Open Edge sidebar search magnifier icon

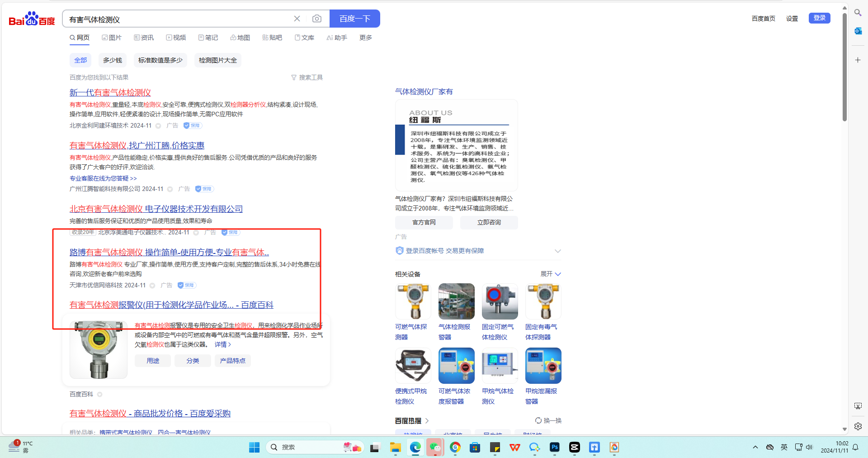[858, 13]
